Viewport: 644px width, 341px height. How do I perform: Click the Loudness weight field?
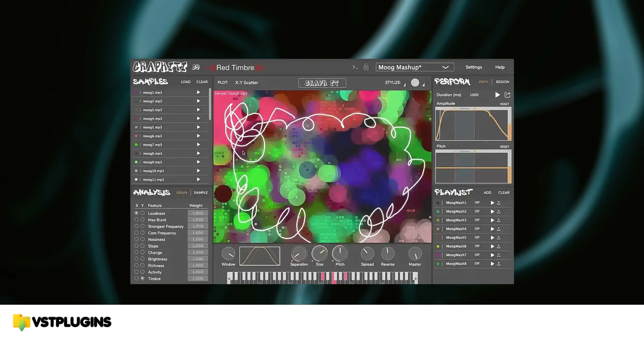[198, 213]
